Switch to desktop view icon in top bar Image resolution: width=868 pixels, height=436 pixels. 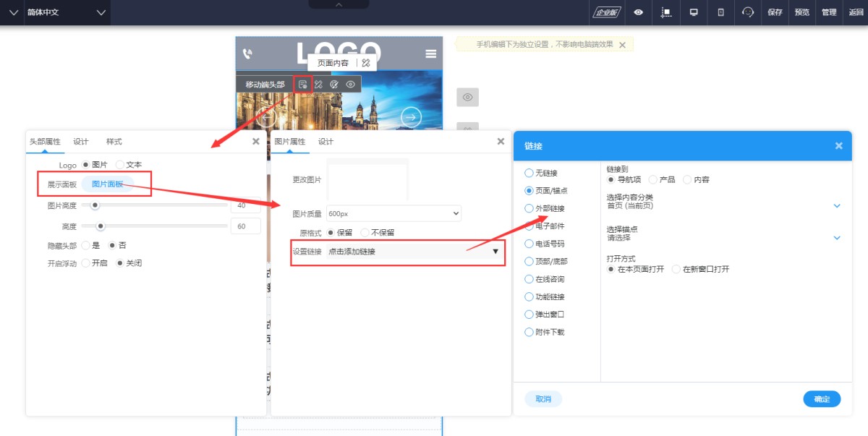click(x=694, y=12)
